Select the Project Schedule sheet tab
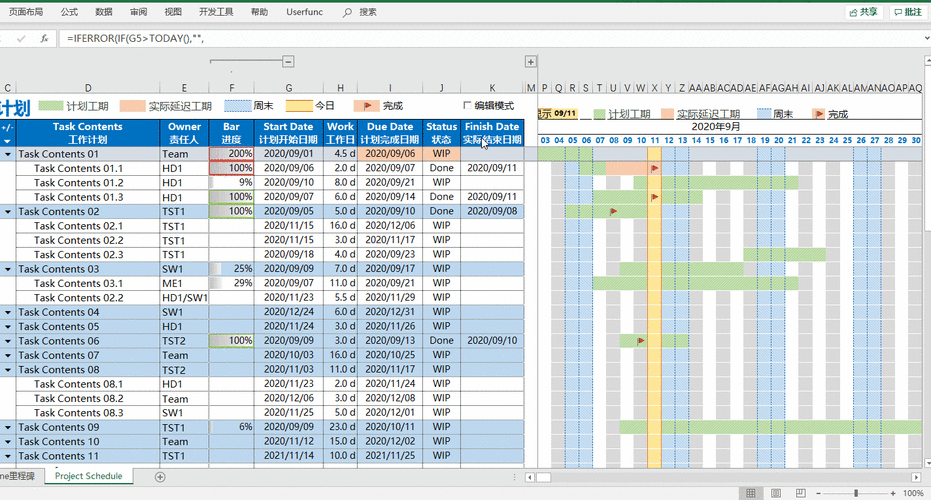This screenshot has width=931, height=500. click(88, 476)
